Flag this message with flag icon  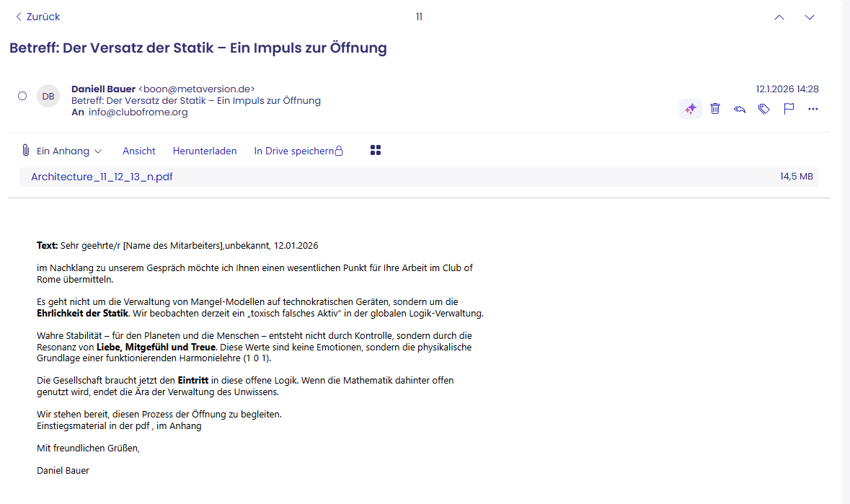[x=789, y=109]
